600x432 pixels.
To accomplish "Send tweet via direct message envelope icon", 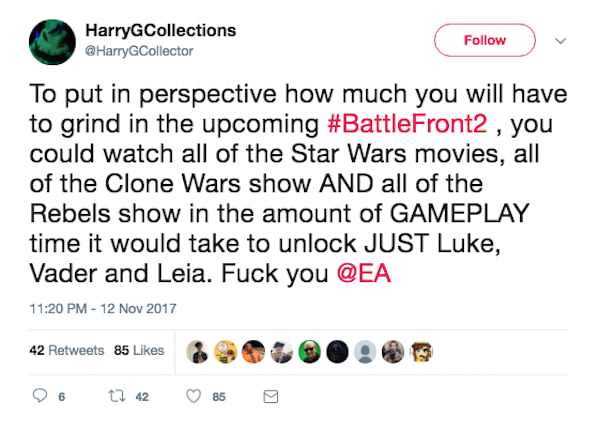I will click(269, 396).
